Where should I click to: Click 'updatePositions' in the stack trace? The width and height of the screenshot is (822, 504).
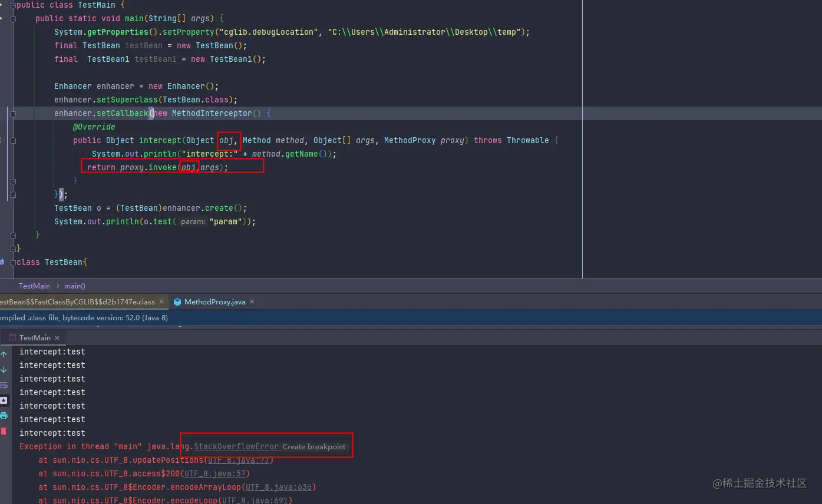click(x=168, y=460)
